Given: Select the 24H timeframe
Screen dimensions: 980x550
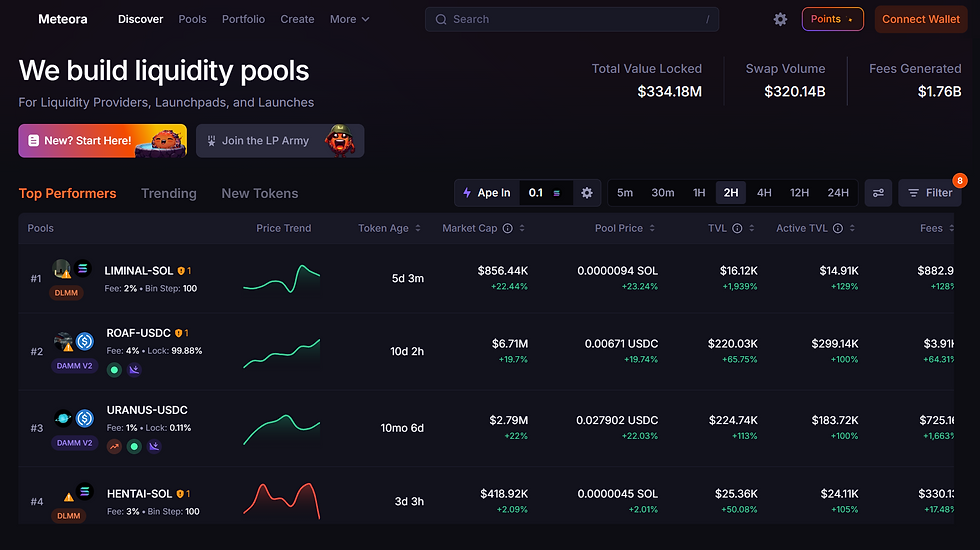Looking at the screenshot, I should click(x=838, y=193).
